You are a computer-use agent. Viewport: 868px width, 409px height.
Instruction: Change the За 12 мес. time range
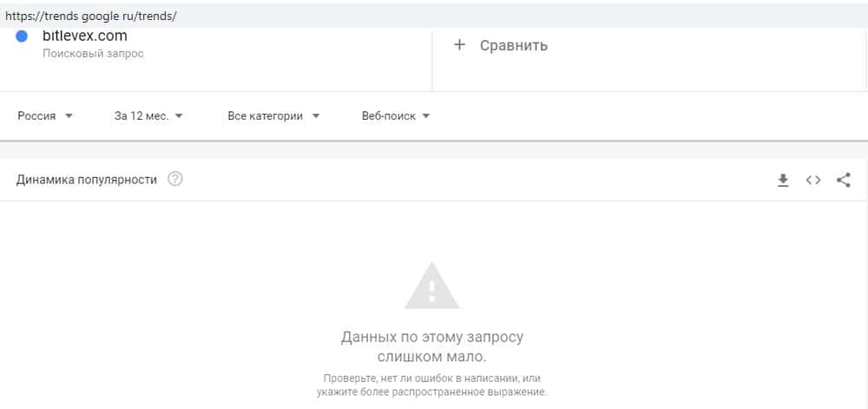point(148,116)
